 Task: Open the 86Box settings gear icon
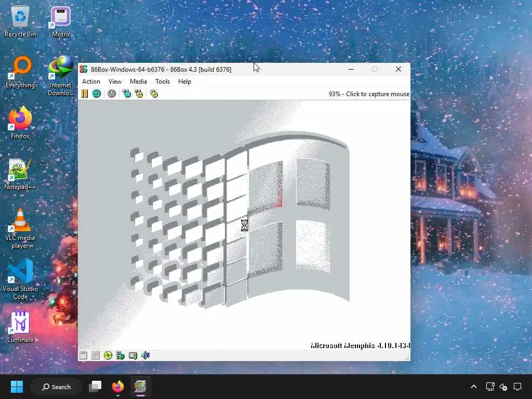point(154,94)
